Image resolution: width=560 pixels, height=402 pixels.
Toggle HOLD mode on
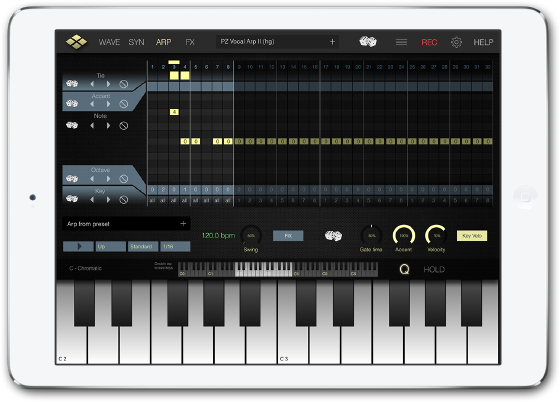point(434,270)
